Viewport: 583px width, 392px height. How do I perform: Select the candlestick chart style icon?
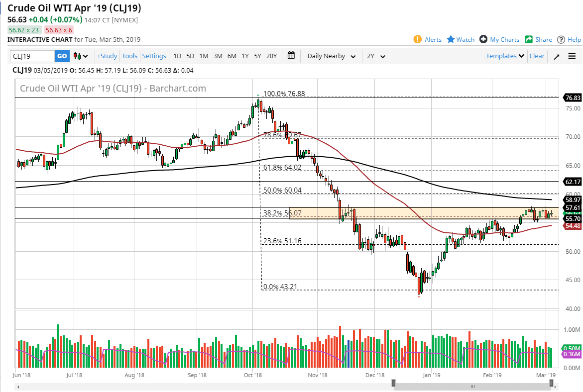(x=77, y=56)
